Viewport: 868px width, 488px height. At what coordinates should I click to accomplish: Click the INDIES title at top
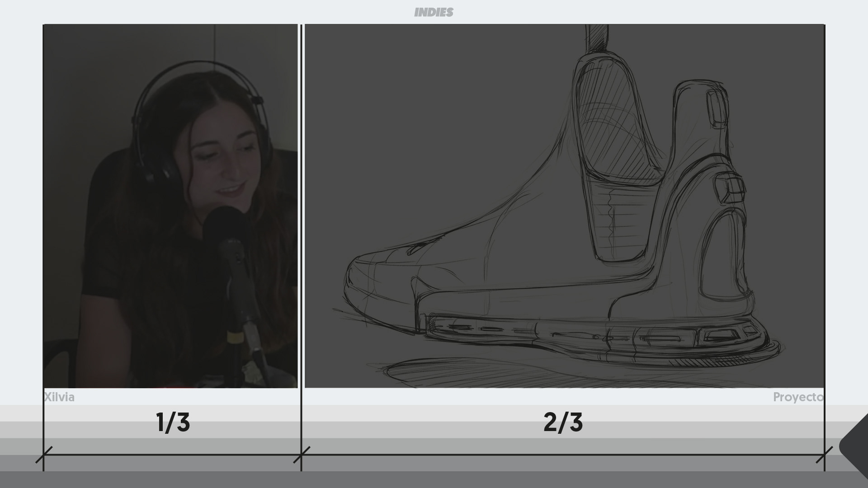pos(434,12)
